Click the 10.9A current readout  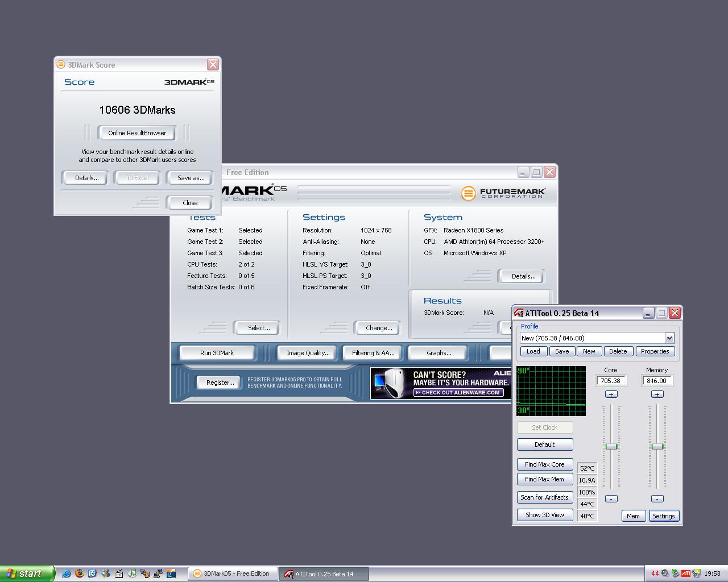pyautogui.click(x=587, y=480)
